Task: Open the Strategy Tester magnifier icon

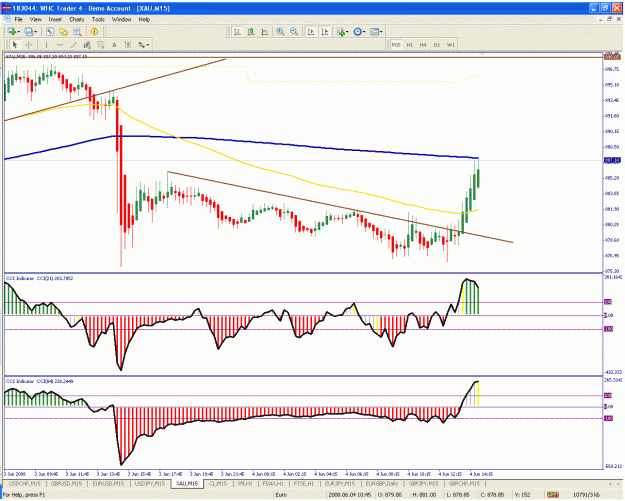Action: click(77, 31)
